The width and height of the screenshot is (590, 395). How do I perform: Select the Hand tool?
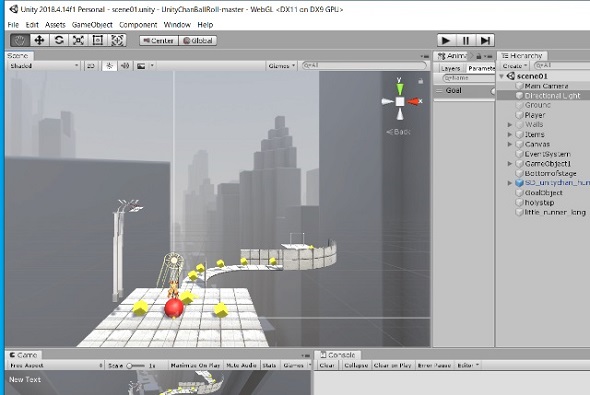tap(20, 40)
